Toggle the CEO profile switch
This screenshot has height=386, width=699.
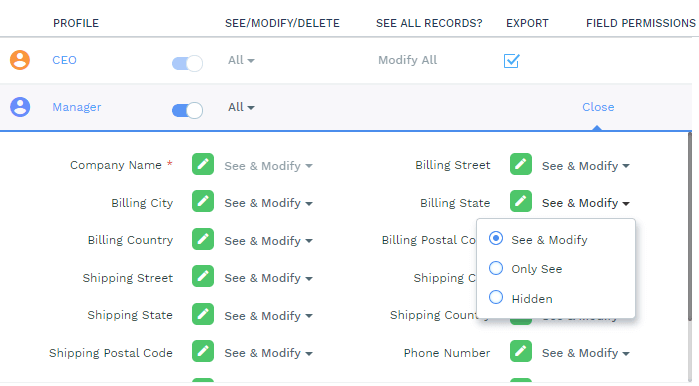click(x=187, y=63)
